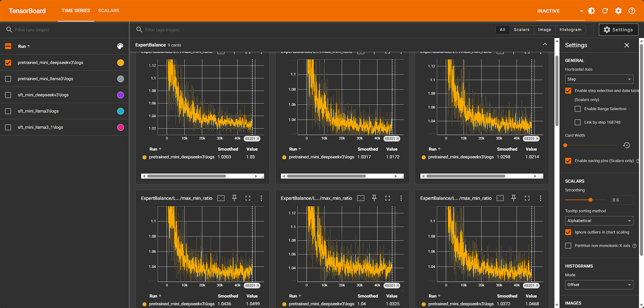Open the Tooltip sorting method dropdown

point(599,221)
